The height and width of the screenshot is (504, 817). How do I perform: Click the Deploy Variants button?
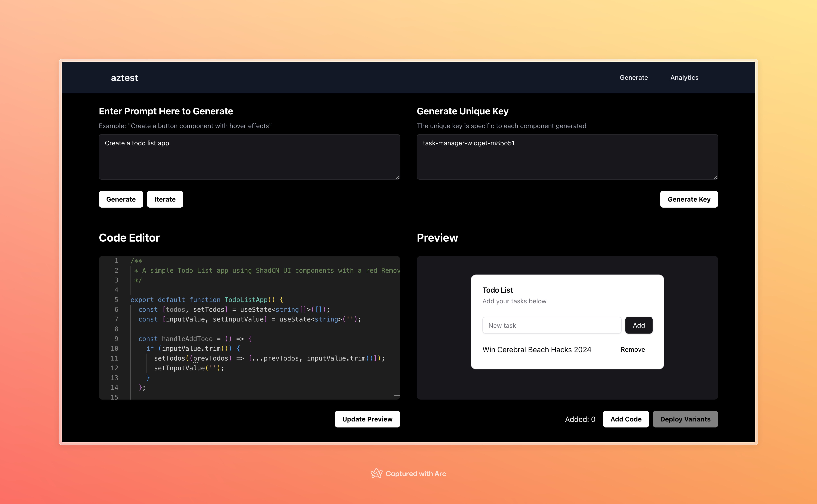pos(685,419)
